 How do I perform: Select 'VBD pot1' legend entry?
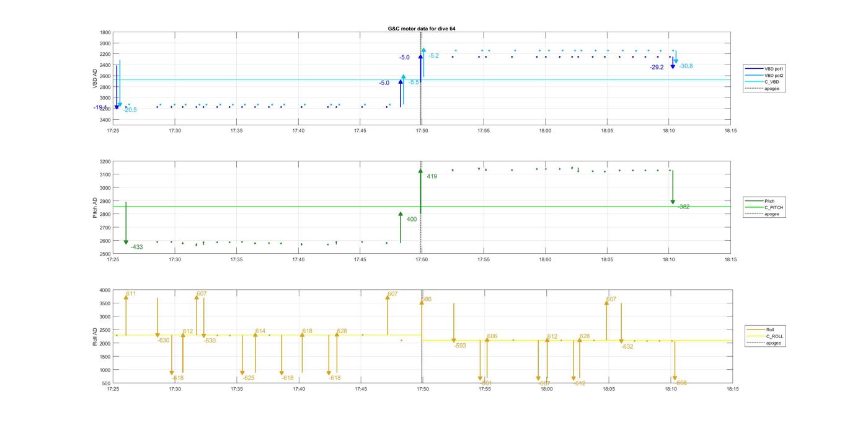[x=773, y=68]
